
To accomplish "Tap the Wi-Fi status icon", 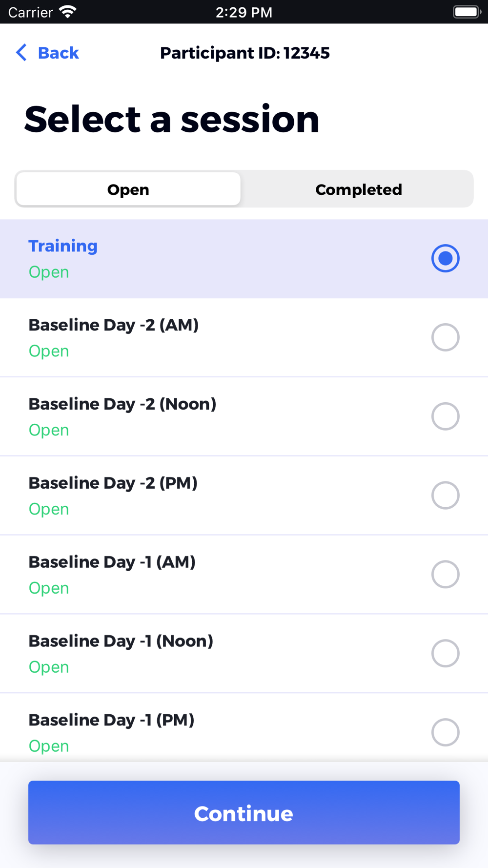I will pyautogui.click(x=67, y=12).
